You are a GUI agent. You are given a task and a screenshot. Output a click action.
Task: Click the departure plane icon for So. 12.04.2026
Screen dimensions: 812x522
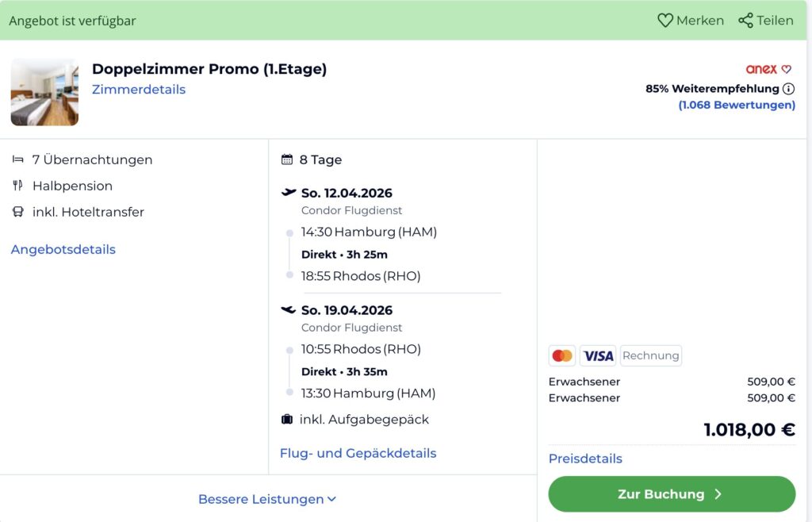289,191
